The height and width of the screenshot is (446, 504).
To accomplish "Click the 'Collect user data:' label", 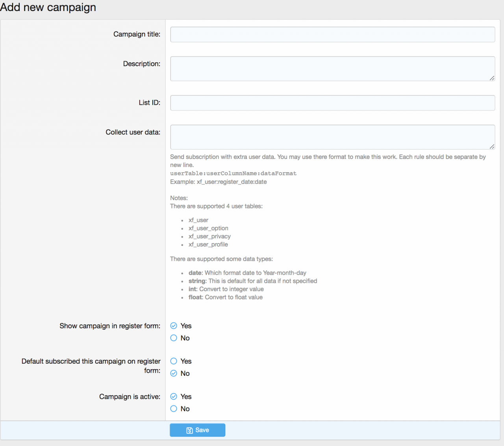I will click(133, 132).
